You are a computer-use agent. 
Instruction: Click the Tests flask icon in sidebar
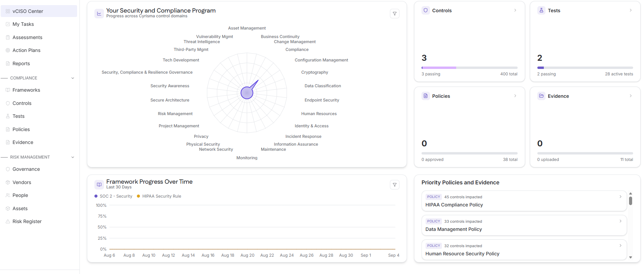click(x=8, y=116)
